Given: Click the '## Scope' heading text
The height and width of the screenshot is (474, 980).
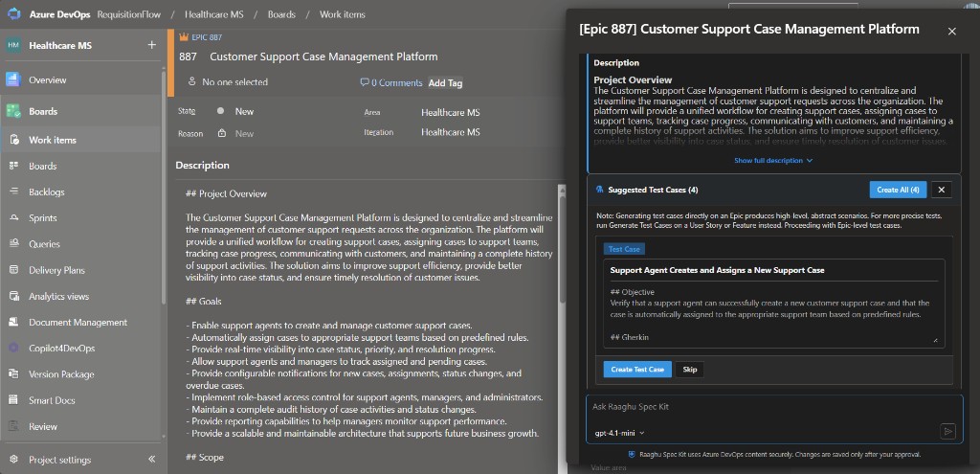Looking at the screenshot, I should click(204, 458).
